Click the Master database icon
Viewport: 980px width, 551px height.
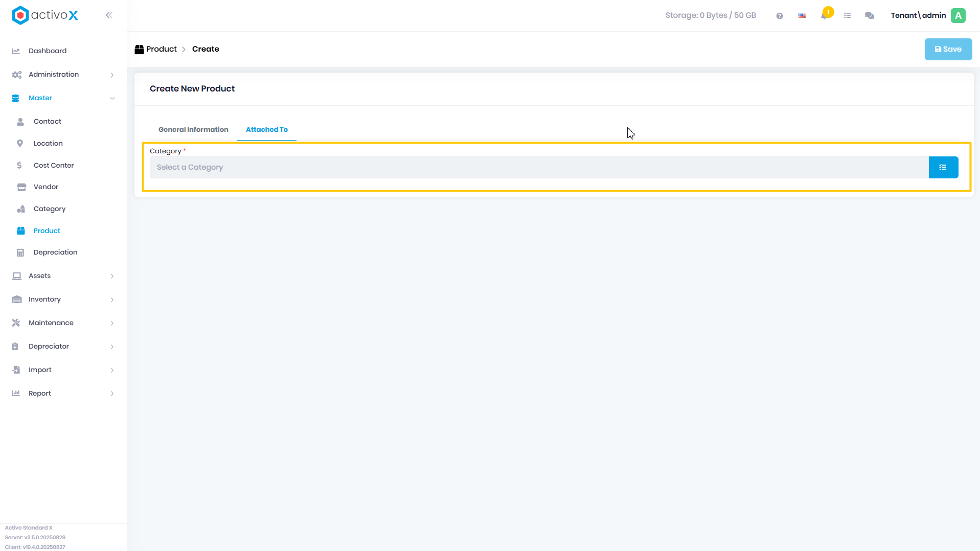(15, 98)
